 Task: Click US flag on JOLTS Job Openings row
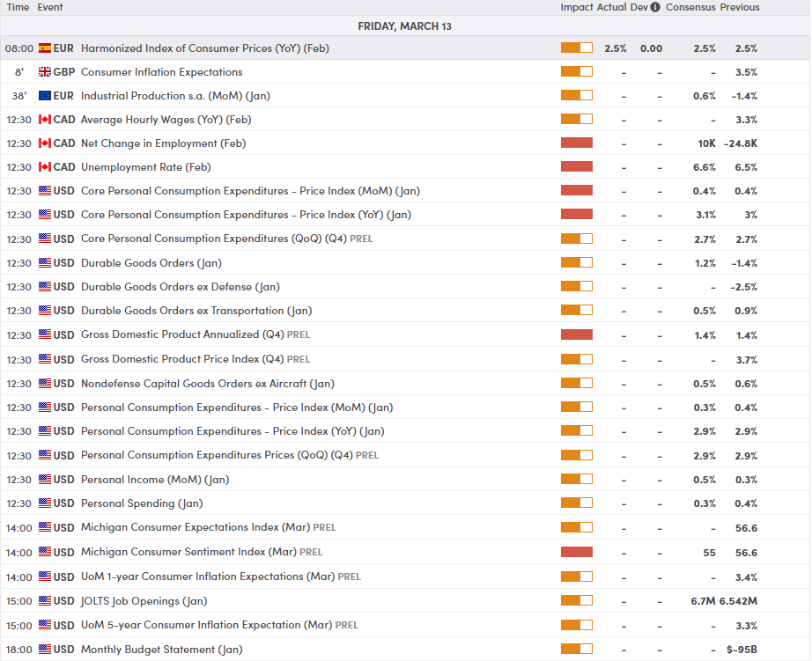45,601
